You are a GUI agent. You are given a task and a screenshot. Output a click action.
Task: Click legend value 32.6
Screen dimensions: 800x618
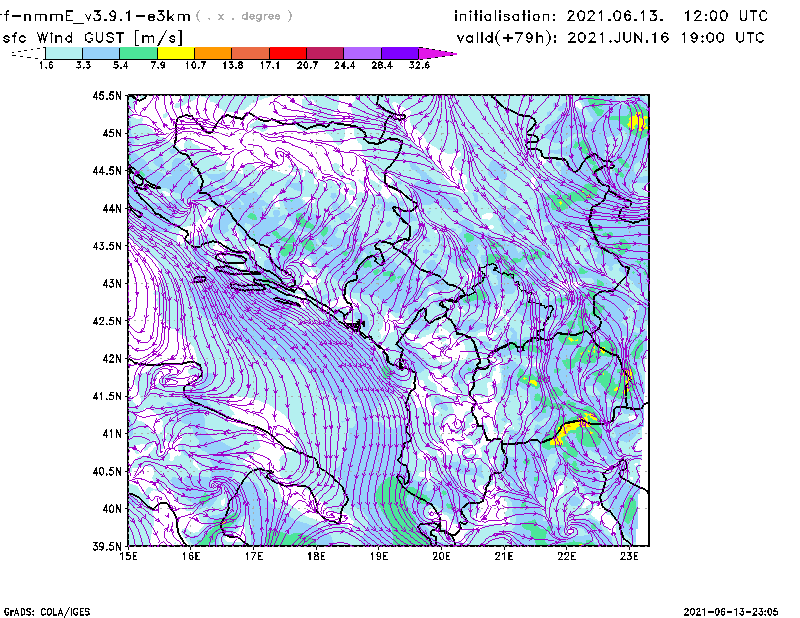419,65
